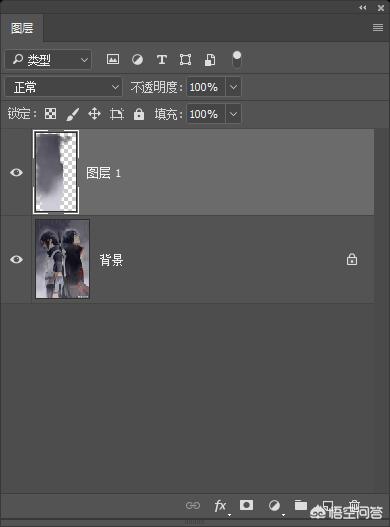Close the layers panel
This screenshot has height=527, width=390.
[381, 8]
